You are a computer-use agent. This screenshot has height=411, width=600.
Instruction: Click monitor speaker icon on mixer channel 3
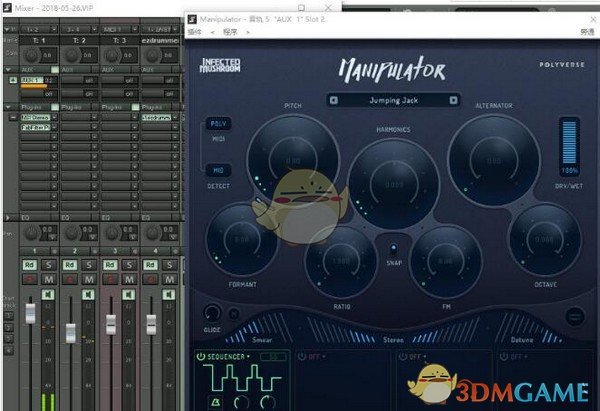(x=129, y=294)
